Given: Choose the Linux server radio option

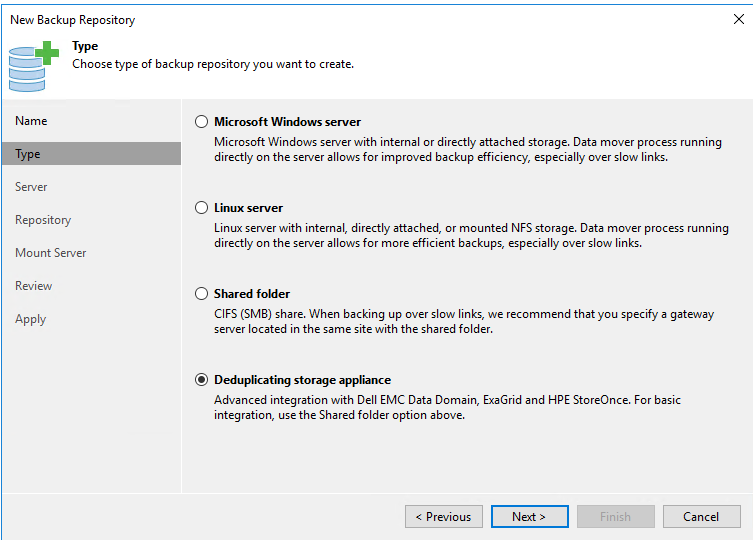Looking at the screenshot, I should [202, 208].
